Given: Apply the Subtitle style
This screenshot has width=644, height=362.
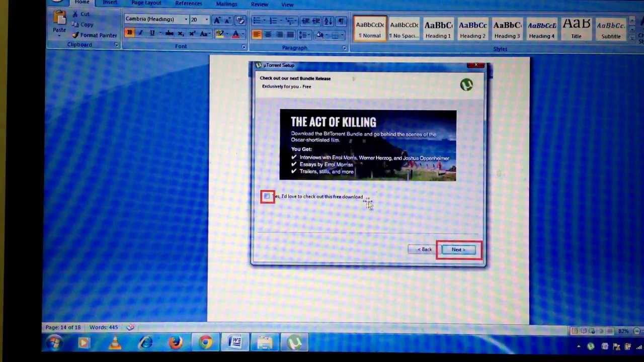Looking at the screenshot, I should tap(611, 30).
